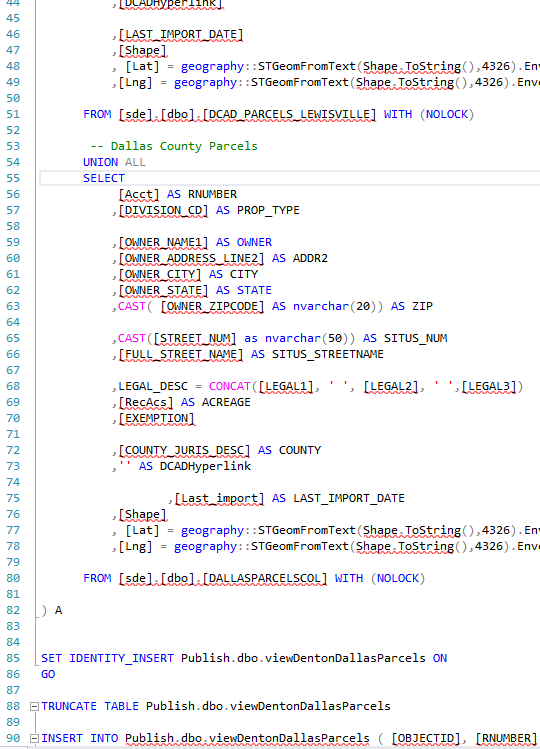Collapse the TRUNCATE TABLE block at line 88
This screenshot has height=749, width=540.
click(34, 706)
